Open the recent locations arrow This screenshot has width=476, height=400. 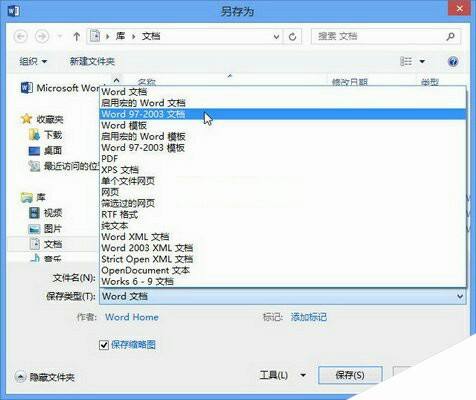tap(60, 36)
